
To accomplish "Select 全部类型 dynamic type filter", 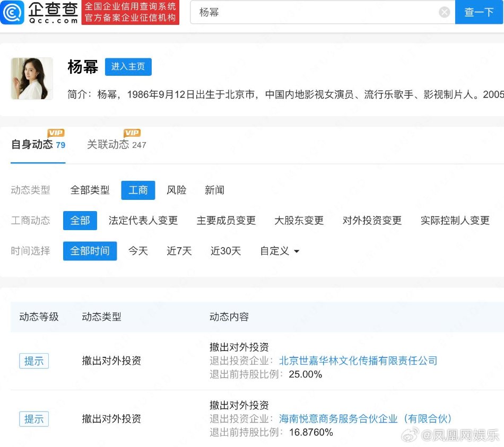I will point(90,190).
